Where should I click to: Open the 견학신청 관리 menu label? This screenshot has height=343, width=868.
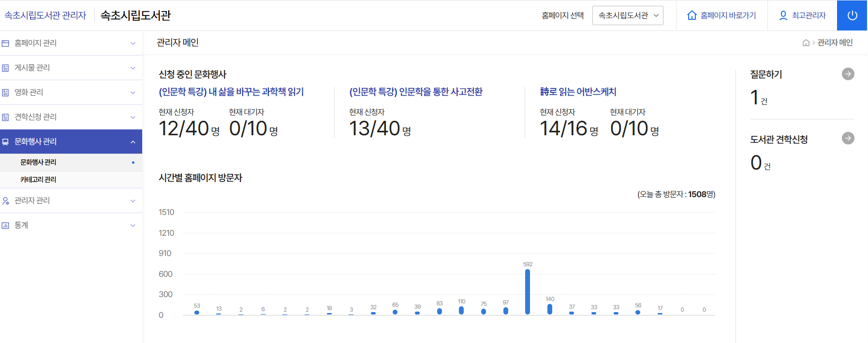point(35,117)
